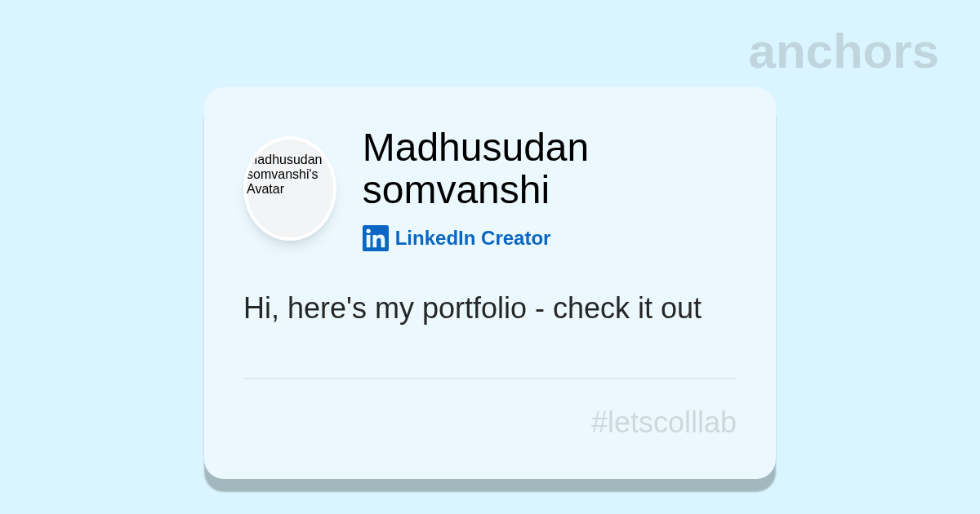Click the word Creator beside LinkedIn logo
Viewport: 980px width, 514px height.
(x=515, y=238)
